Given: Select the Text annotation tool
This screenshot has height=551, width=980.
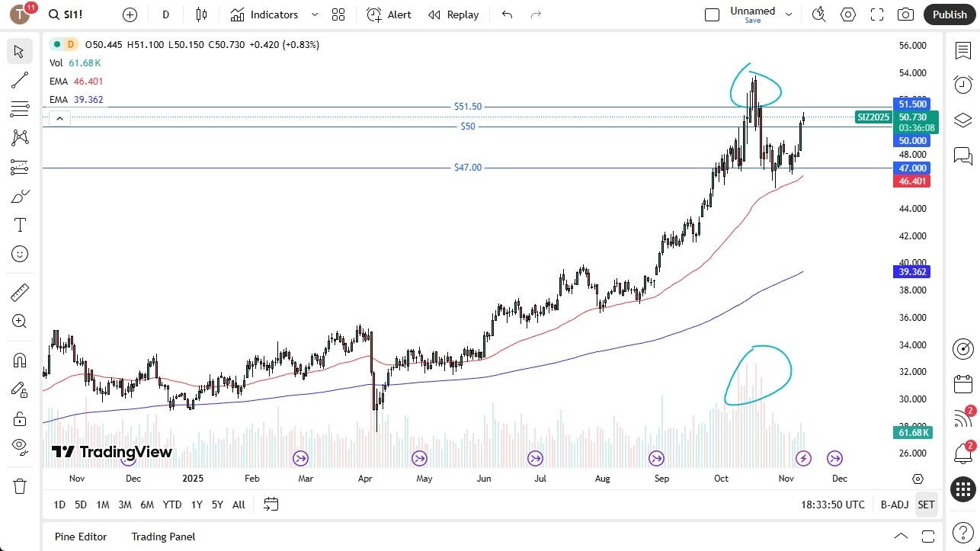Looking at the screenshot, I should click(x=19, y=224).
